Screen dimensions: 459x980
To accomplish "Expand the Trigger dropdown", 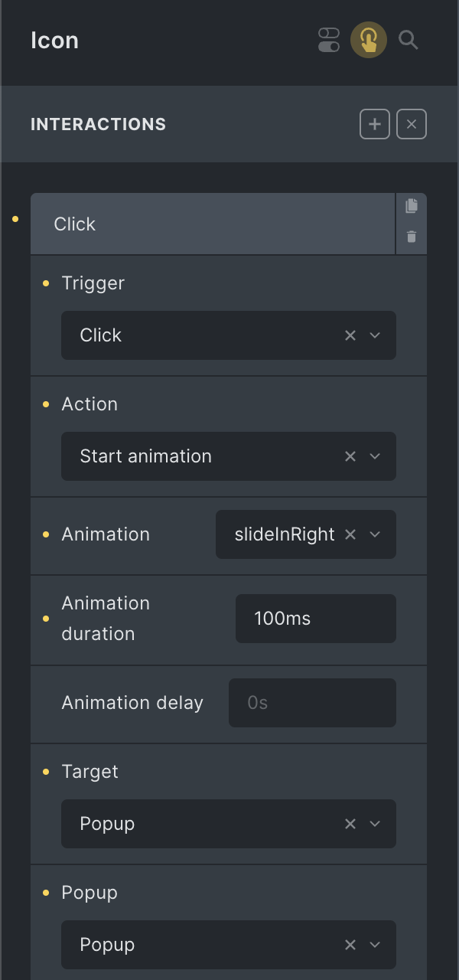I will pyautogui.click(x=375, y=335).
